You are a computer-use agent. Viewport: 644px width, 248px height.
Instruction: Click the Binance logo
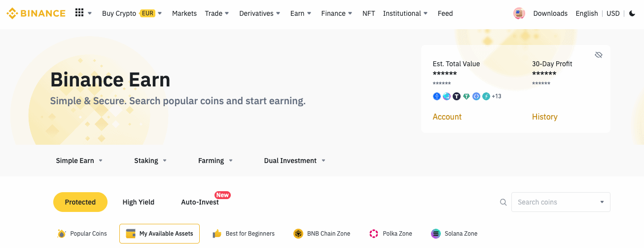pyautogui.click(x=36, y=13)
